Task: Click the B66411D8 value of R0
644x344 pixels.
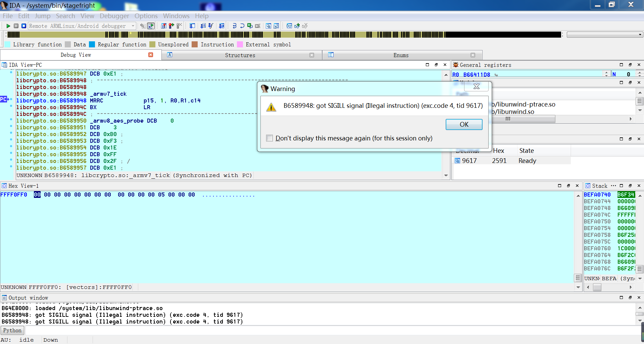Action: [x=477, y=74]
